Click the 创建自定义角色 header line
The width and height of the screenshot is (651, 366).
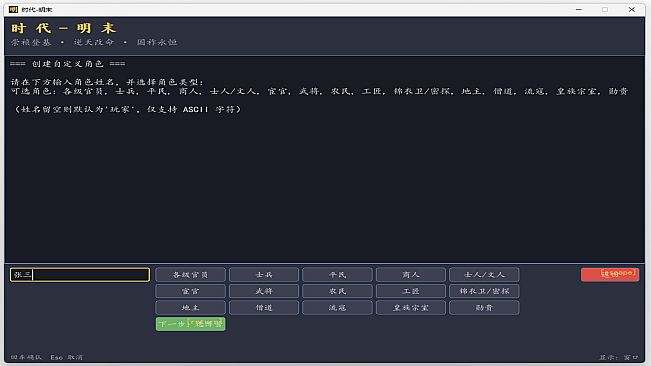pos(68,64)
